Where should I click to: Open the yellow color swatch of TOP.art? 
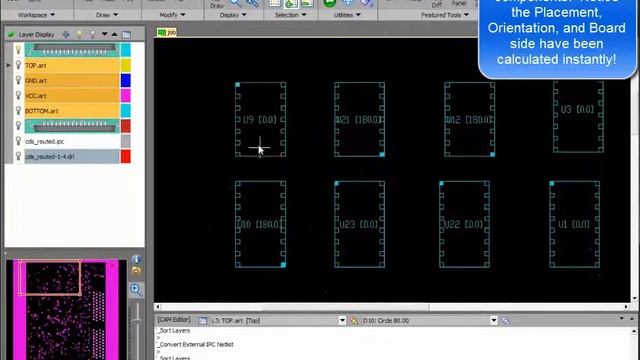pos(126,65)
